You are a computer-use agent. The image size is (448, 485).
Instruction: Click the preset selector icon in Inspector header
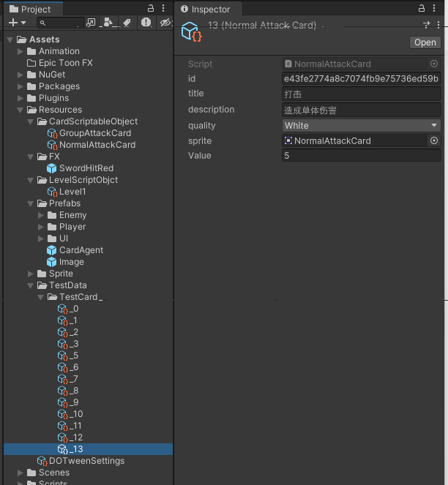(427, 25)
